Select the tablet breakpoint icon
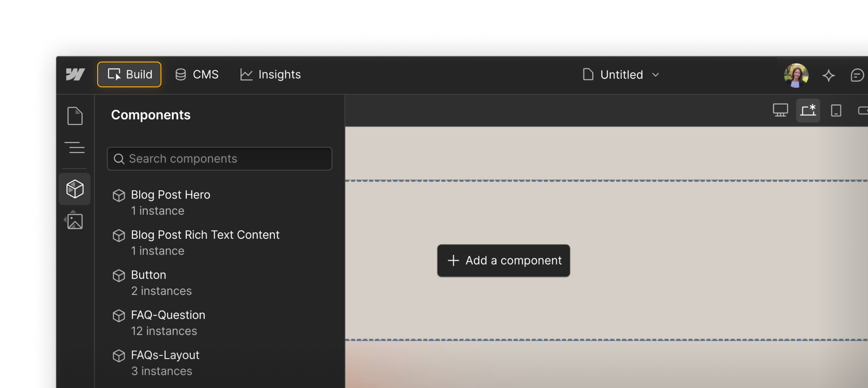The width and height of the screenshot is (868, 388). 836,110
